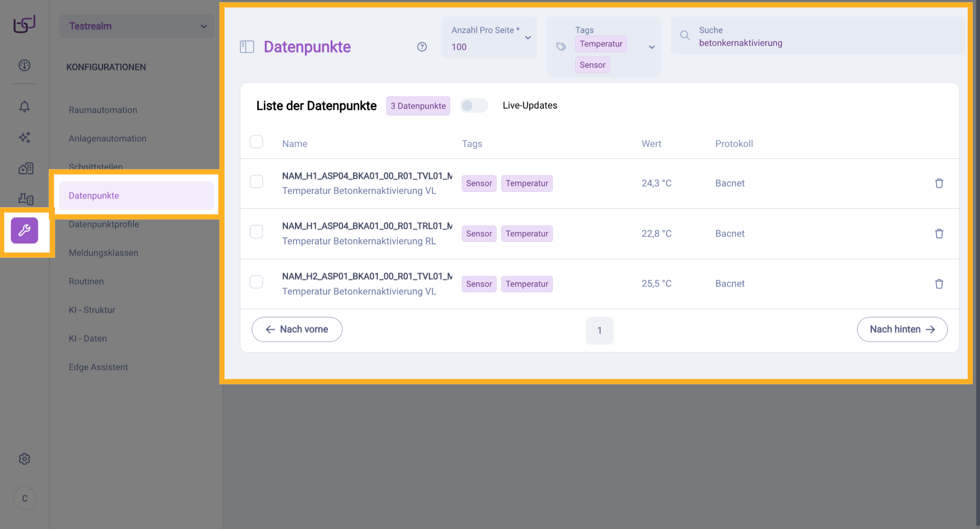Toggle sidebar panel icon beside Datenpunkte title
This screenshot has width=980, height=529.
pyautogui.click(x=247, y=47)
